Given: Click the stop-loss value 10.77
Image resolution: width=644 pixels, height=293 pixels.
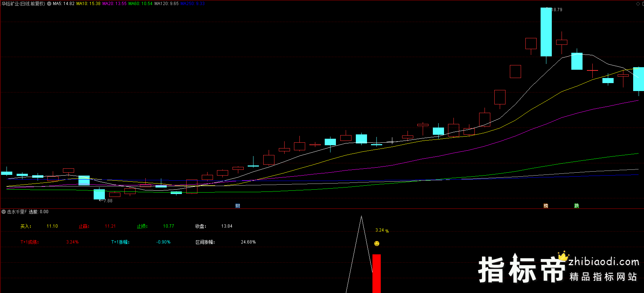Looking at the screenshot, I should 169,226.
